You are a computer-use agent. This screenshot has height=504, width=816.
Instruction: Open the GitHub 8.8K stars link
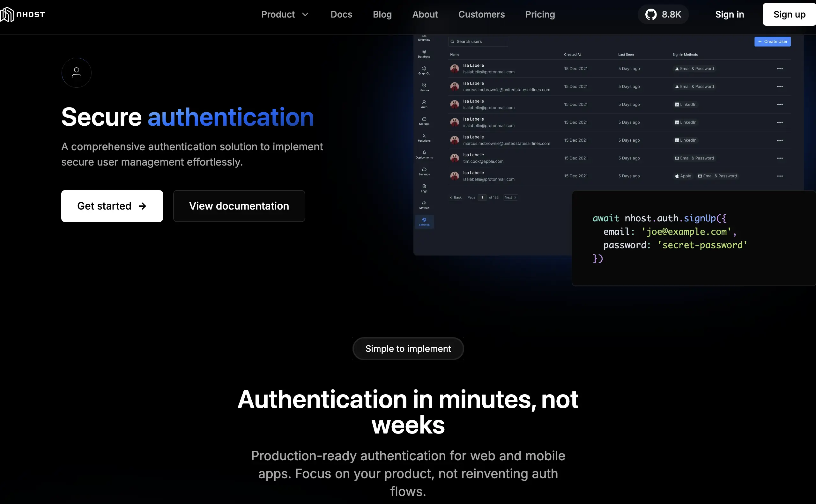click(x=663, y=14)
